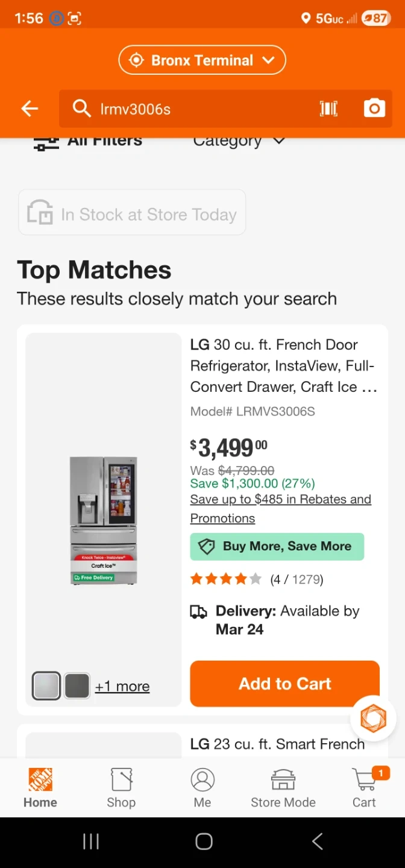Image resolution: width=405 pixels, height=868 pixels.
Task: Expand the Bronx Terminal store selector
Action: (x=202, y=60)
